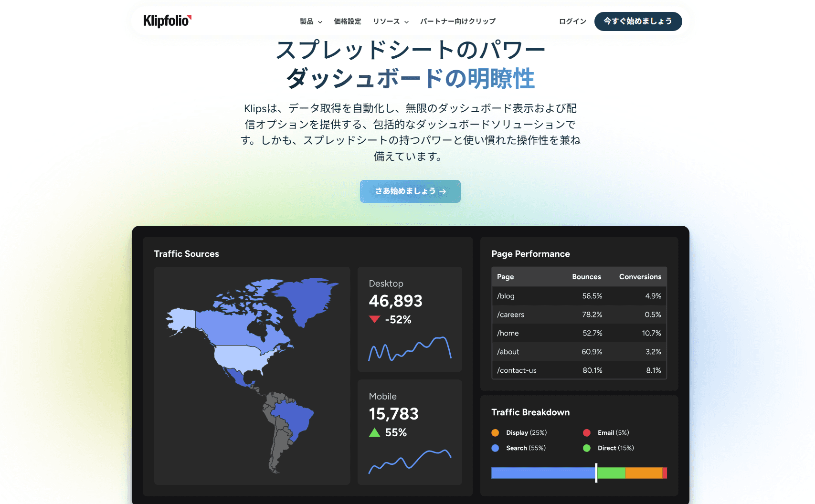Click the white marker on traffic bar

pos(596,472)
